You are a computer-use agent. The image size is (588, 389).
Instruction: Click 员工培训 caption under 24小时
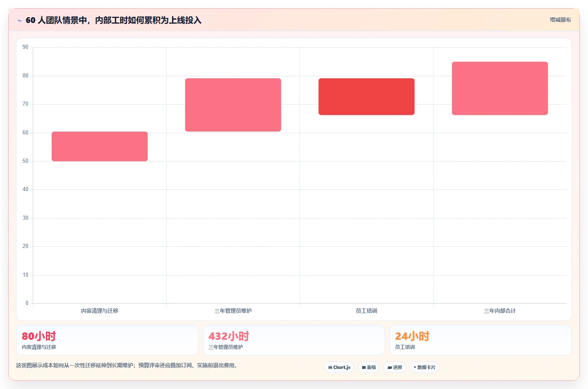coord(405,347)
